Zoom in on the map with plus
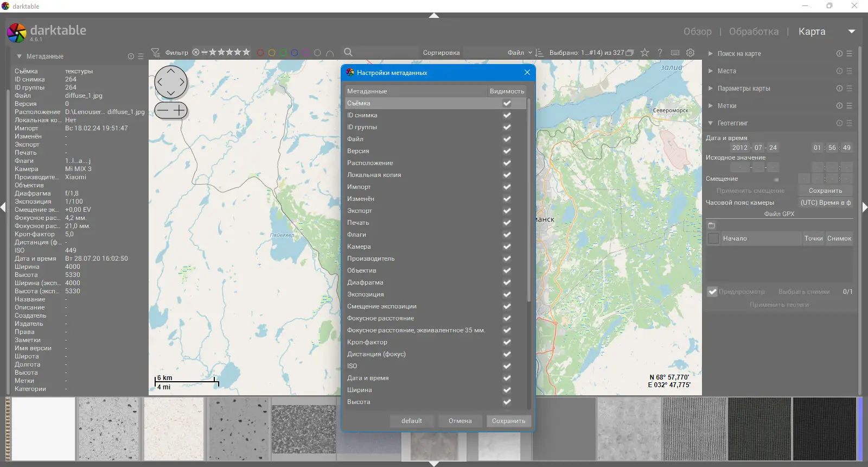 179,111
